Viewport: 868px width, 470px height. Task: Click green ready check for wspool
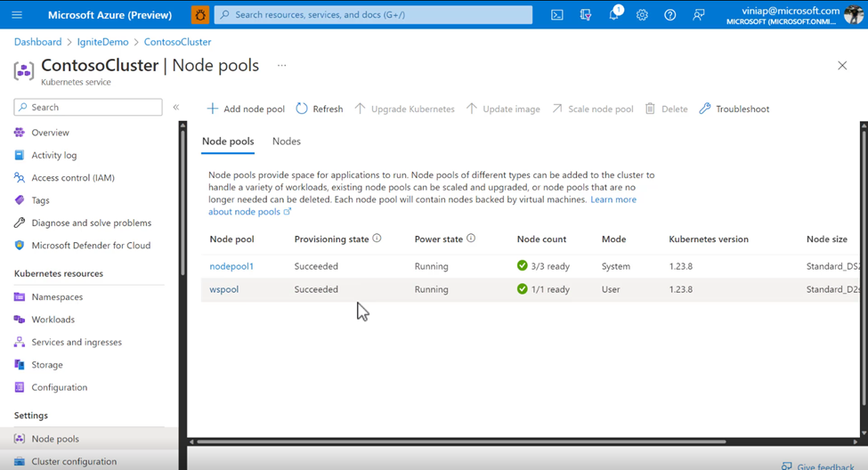(522, 289)
